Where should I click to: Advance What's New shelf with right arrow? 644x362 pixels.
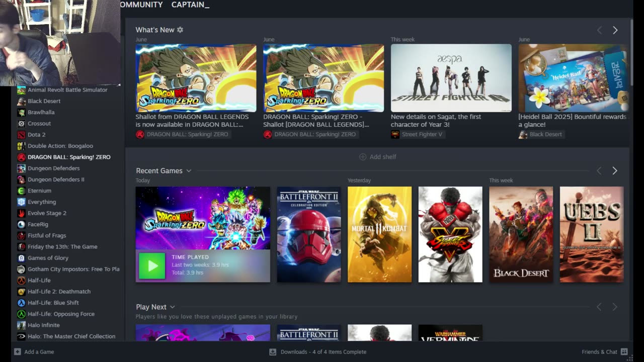coord(615,30)
